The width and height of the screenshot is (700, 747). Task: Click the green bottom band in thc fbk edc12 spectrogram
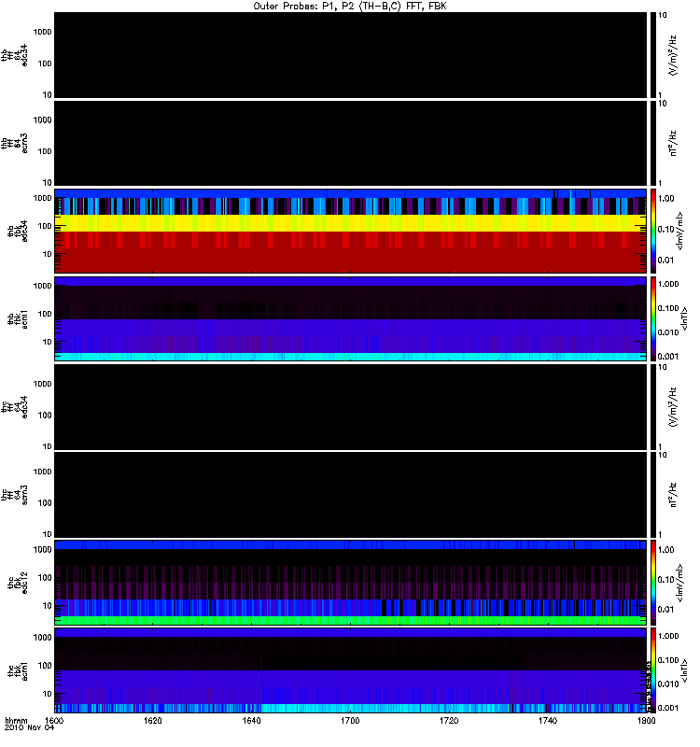pyautogui.click(x=350, y=620)
